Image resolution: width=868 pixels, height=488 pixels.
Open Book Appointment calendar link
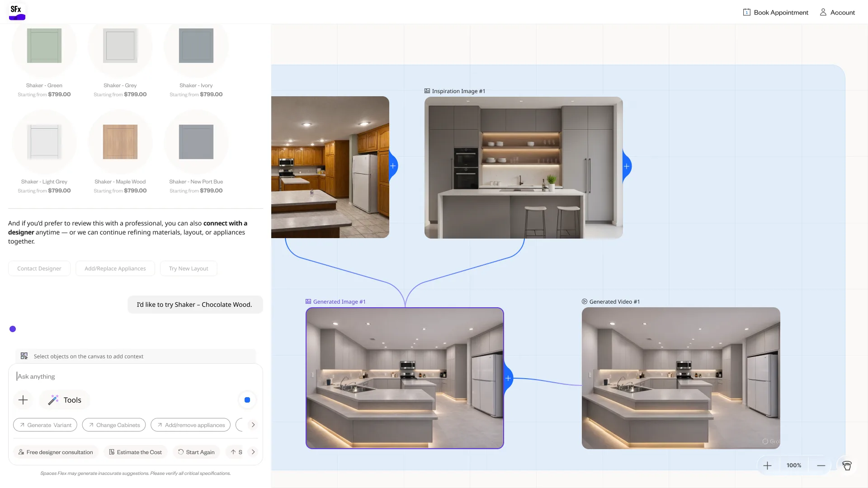click(x=775, y=12)
